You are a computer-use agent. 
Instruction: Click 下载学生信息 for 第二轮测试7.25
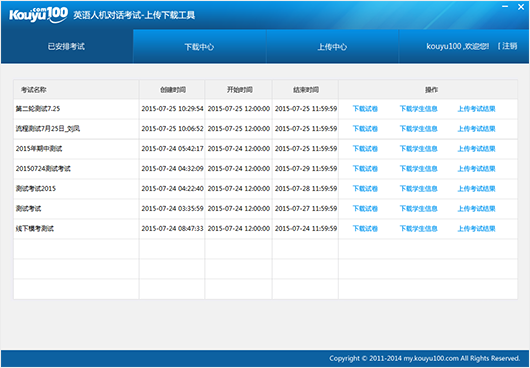(x=418, y=109)
